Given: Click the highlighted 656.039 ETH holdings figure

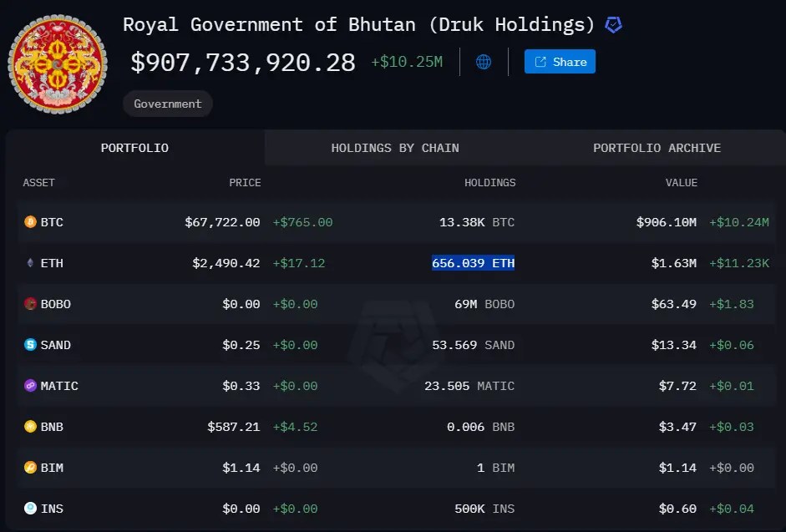Looking at the screenshot, I should tap(474, 263).
